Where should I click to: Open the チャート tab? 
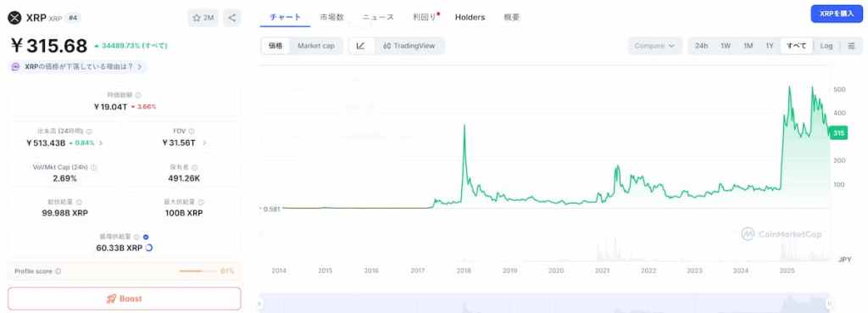[285, 17]
